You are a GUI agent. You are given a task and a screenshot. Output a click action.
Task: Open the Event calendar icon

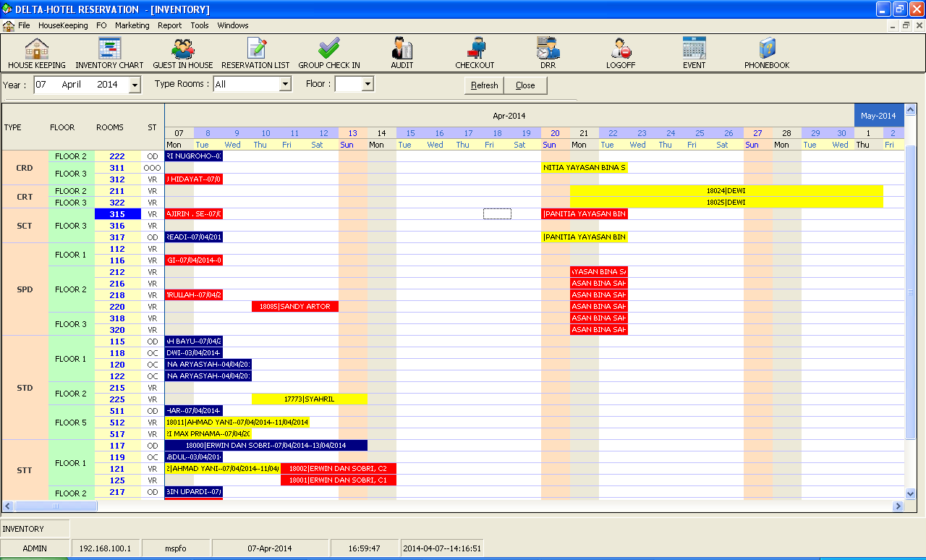click(x=694, y=49)
